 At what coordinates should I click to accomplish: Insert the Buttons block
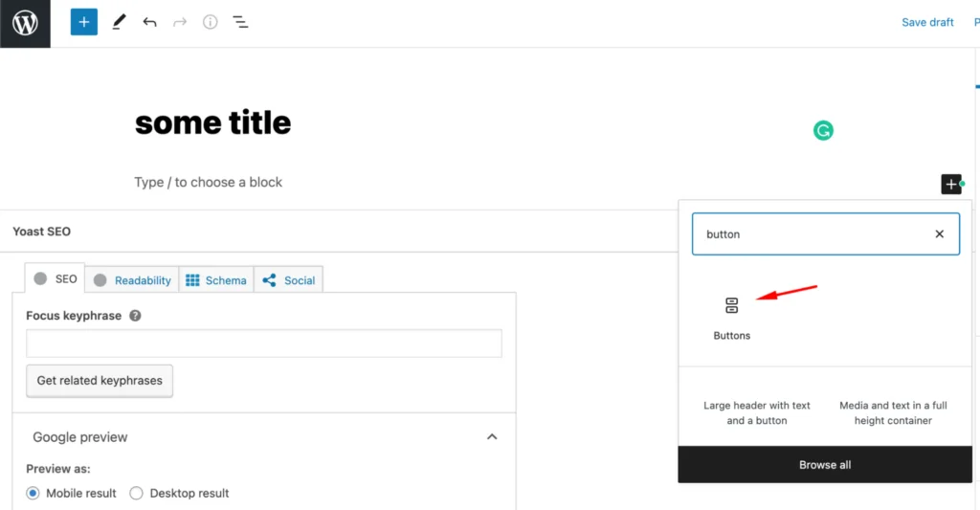[x=732, y=317]
